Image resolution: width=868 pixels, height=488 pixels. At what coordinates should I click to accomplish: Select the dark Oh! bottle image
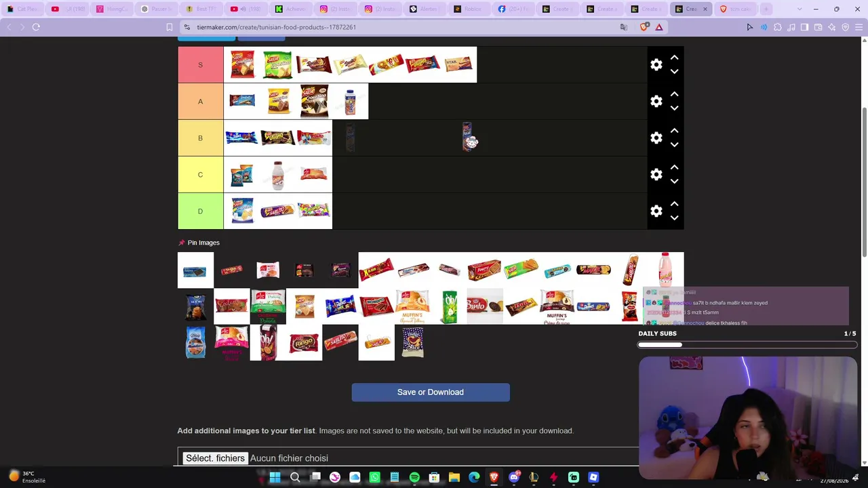tap(268, 343)
